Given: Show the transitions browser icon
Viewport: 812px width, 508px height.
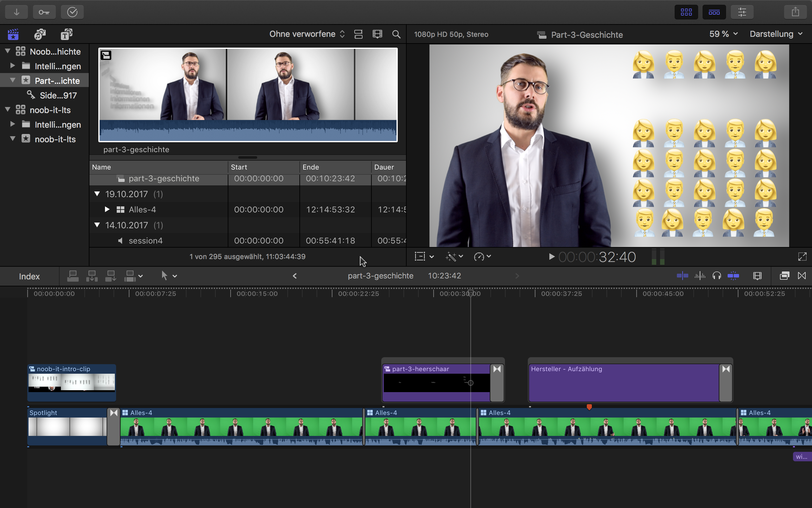Looking at the screenshot, I should [802, 276].
